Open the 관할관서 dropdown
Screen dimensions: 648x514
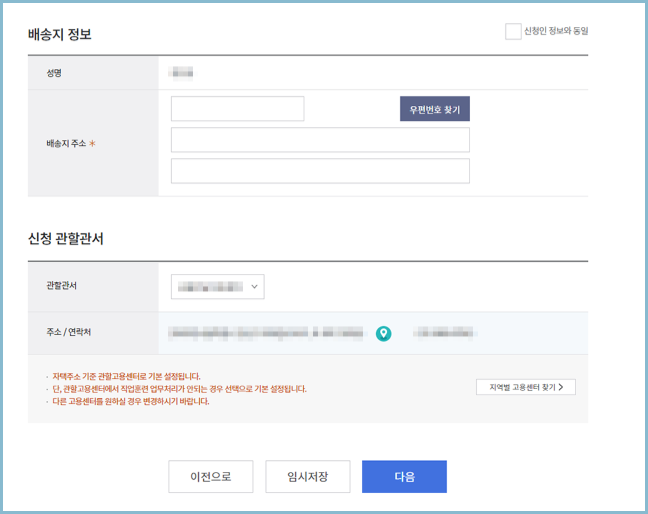pyautogui.click(x=218, y=286)
